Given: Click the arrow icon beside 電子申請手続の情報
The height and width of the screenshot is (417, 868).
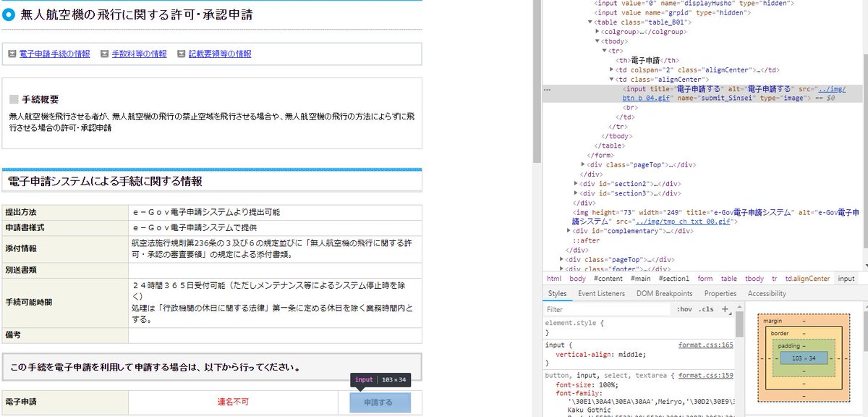Looking at the screenshot, I should point(12,54).
